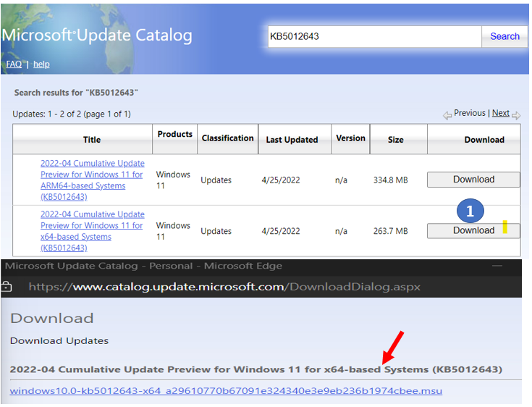Click the lock icon in Edge address bar
The image size is (532, 407).
click(6, 287)
